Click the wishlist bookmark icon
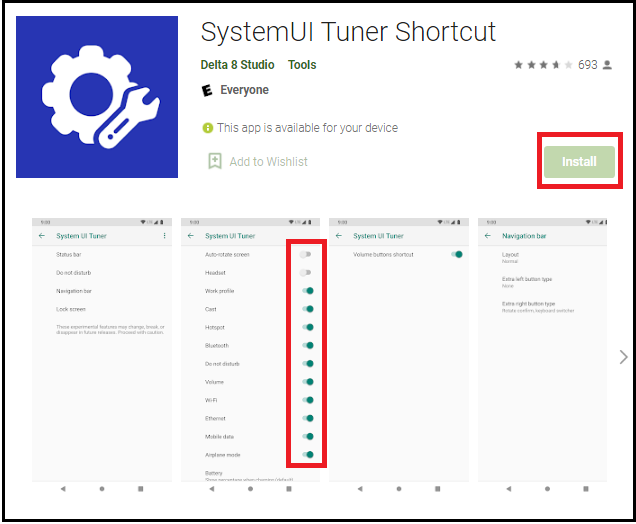The image size is (636, 524). 215,161
